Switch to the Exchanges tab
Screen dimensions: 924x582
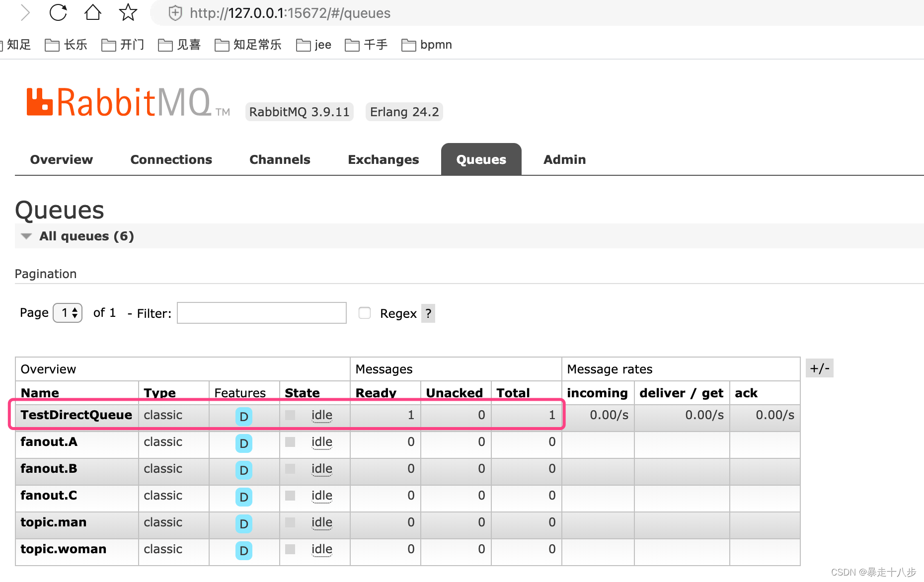point(383,159)
